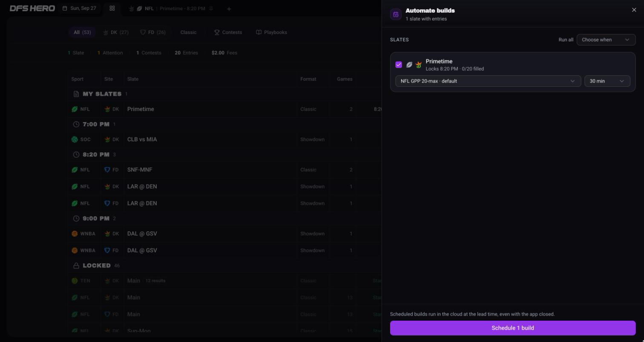Click the Format column header

[308, 79]
